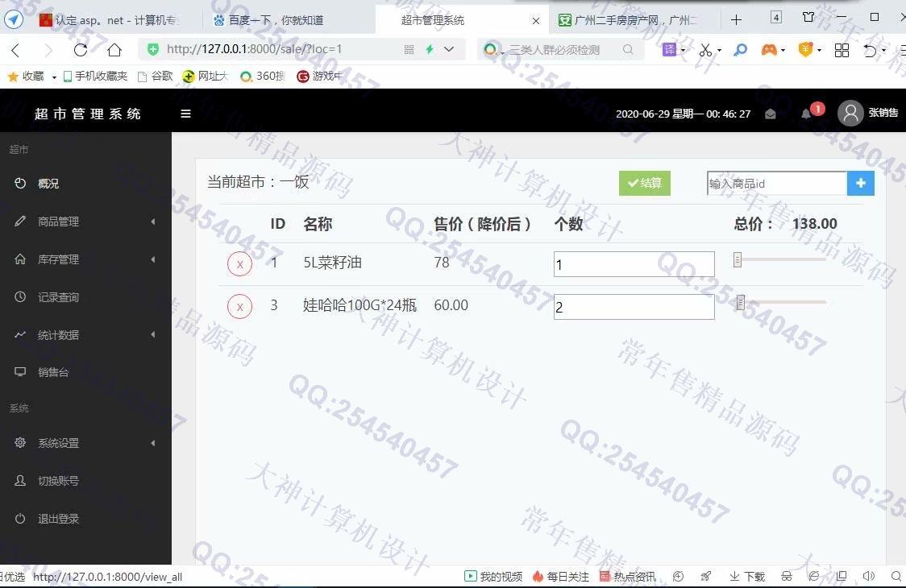Click the speaker volume icon in status bar
906x588 pixels.
868,576
